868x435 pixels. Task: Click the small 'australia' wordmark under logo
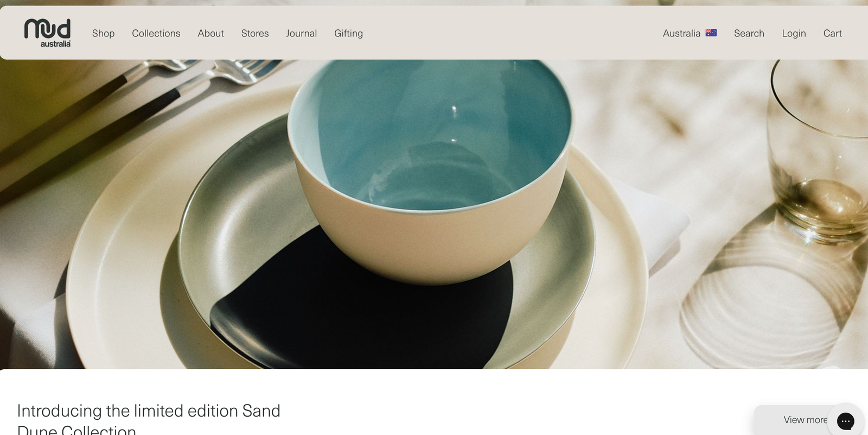[55, 44]
